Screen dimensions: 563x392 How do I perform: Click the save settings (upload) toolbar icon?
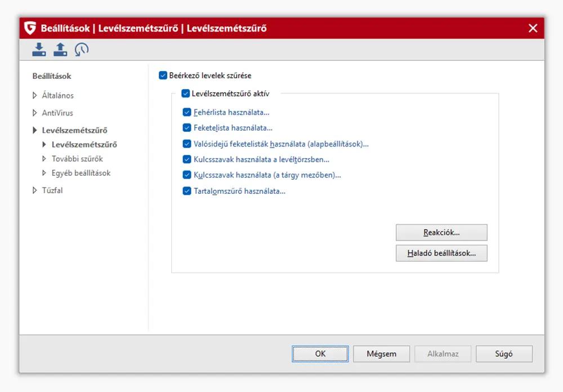(60, 50)
